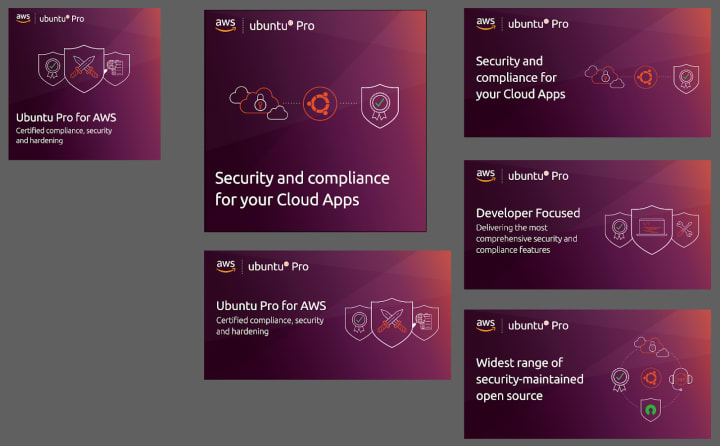
Task: Select the cloud padlock icon in the wide Security and compliance banner
Action: click(604, 77)
